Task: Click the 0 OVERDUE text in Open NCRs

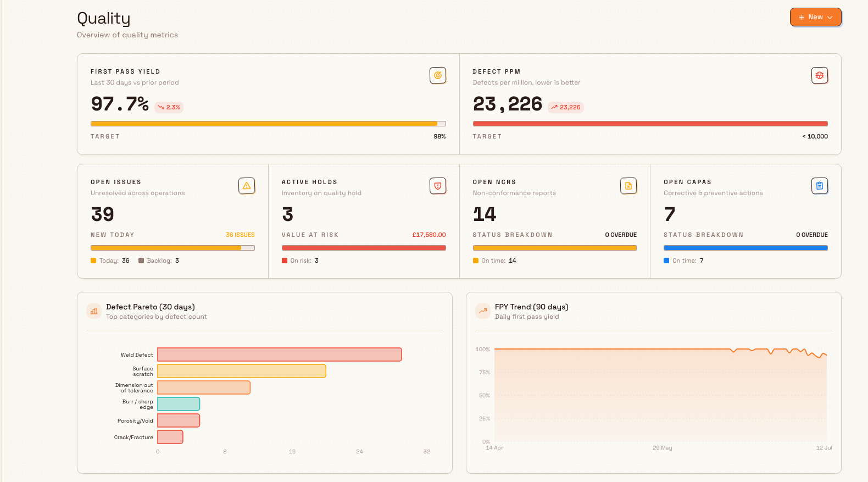Action: pyautogui.click(x=621, y=235)
